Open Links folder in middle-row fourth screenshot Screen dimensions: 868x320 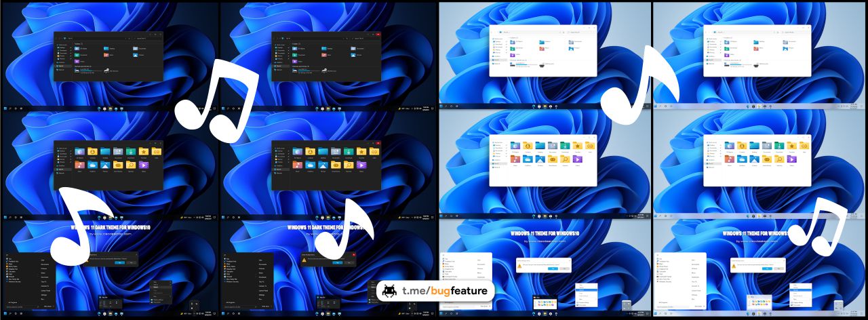tap(804, 145)
